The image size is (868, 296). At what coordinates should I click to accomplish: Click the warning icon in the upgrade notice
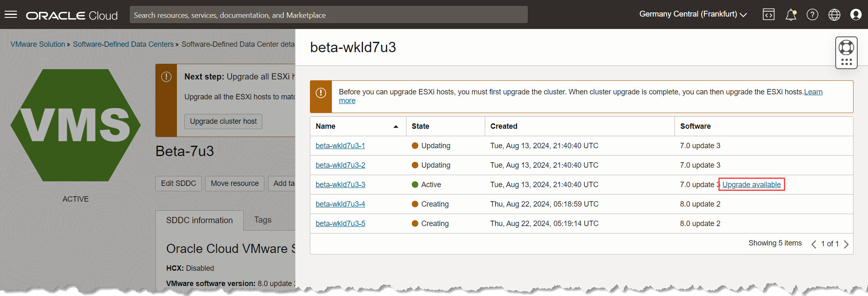click(321, 93)
